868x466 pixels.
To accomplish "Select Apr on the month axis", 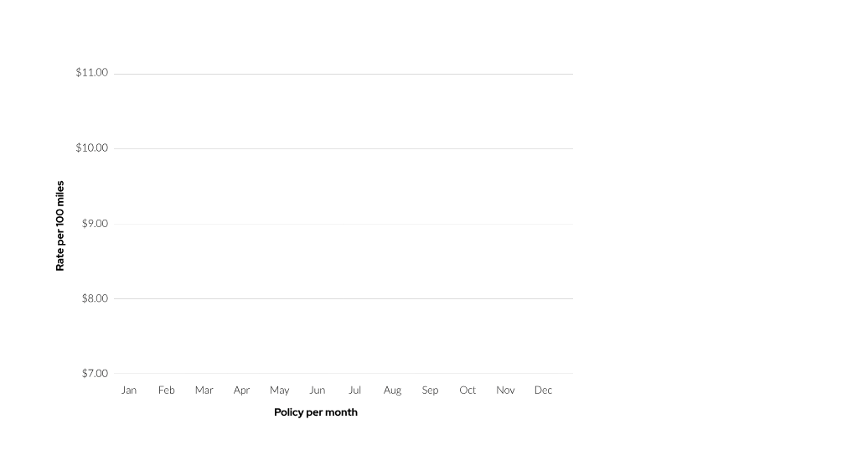I will [241, 391].
